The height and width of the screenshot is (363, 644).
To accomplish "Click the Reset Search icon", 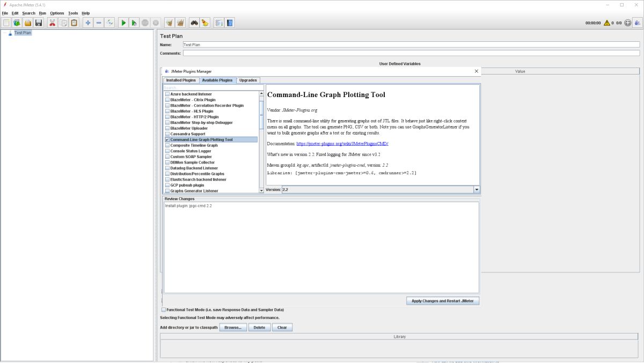I will pos(205,23).
